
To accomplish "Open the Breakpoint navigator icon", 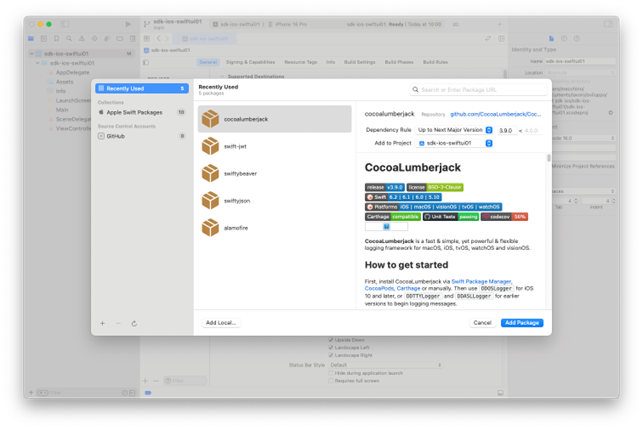I will pyautogui.click(x=120, y=39).
